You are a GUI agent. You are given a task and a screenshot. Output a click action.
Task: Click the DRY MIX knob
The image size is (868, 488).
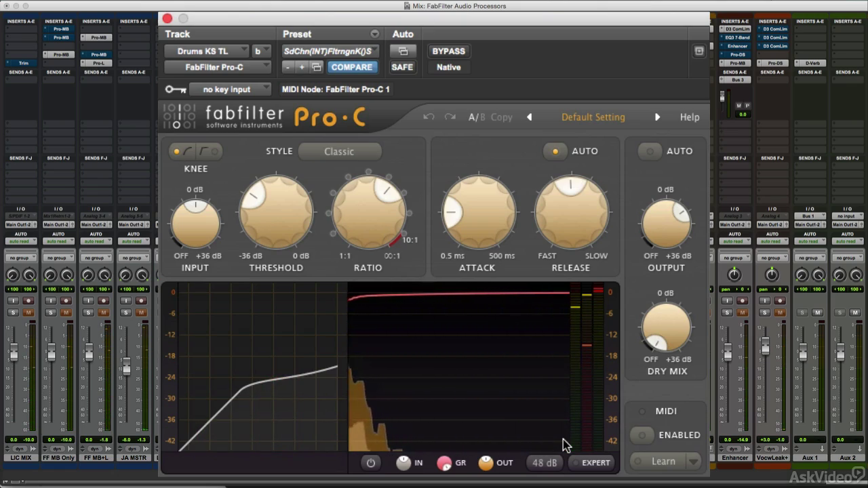(x=666, y=327)
